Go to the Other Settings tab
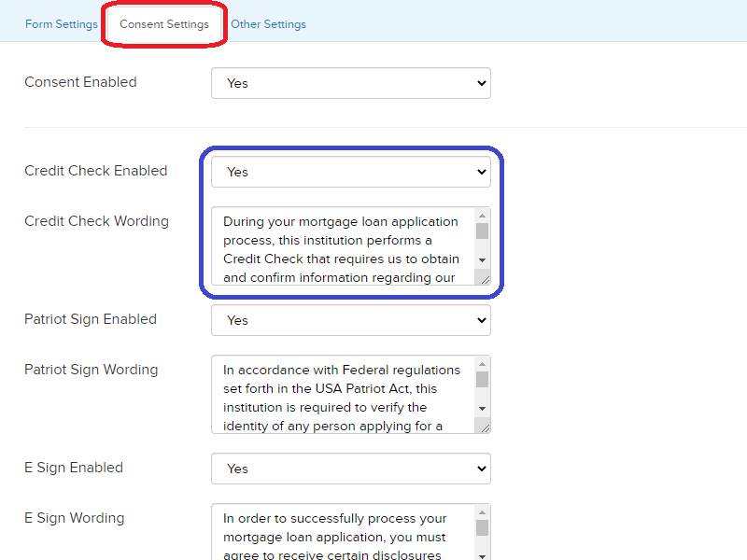 click(x=268, y=24)
